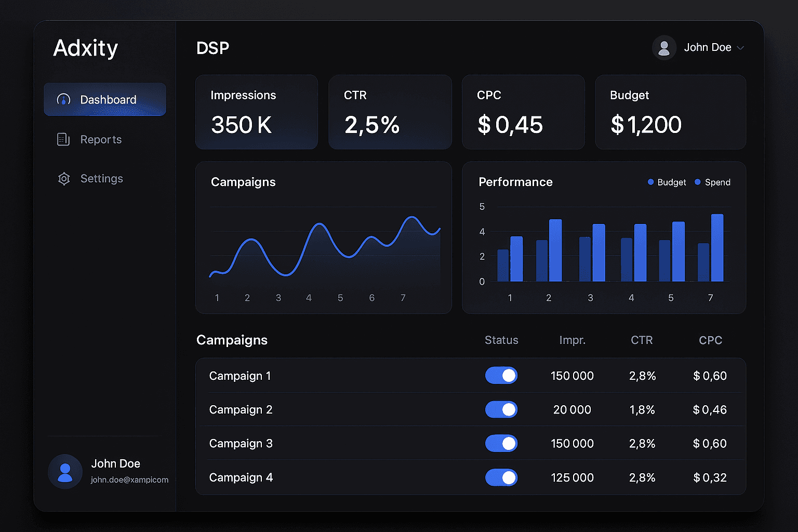Click the Reports document icon
This screenshot has height=532, width=798.
63,139
